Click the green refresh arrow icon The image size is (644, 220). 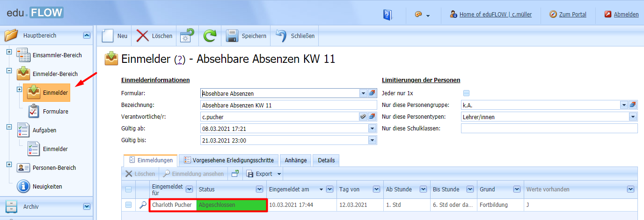click(x=210, y=36)
